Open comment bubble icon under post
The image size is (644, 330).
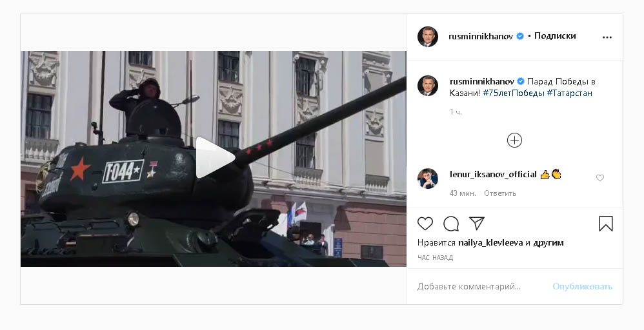[x=451, y=224]
